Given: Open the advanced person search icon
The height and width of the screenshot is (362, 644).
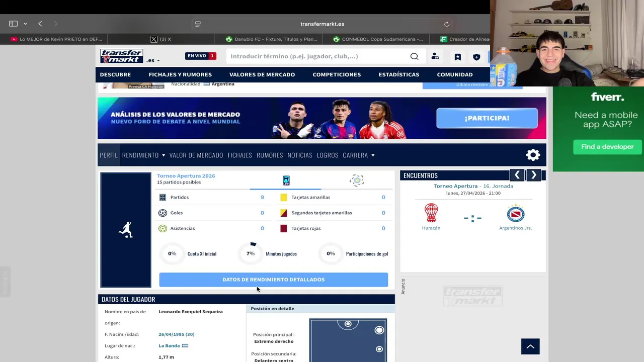Looking at the screenshot, I should [x=435, y=57].
